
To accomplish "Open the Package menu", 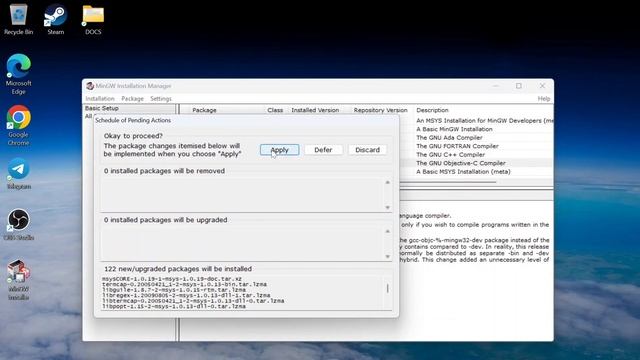I will pos(133,98).
